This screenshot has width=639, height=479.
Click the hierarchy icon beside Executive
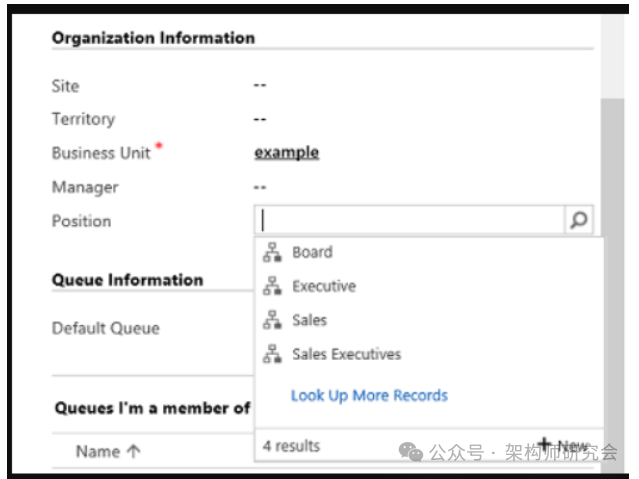pyautogui.click(x=271, y=287)
